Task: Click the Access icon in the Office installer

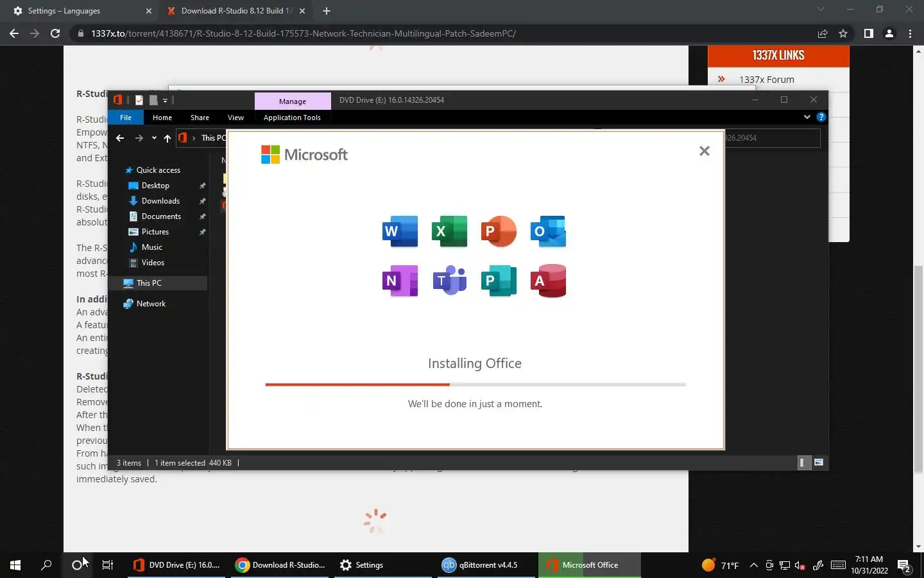Action: [548, 281]
